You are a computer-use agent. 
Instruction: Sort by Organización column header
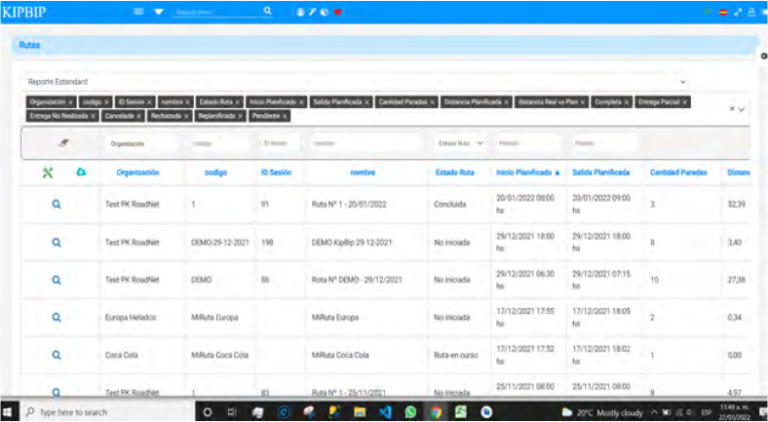(138, 172)
